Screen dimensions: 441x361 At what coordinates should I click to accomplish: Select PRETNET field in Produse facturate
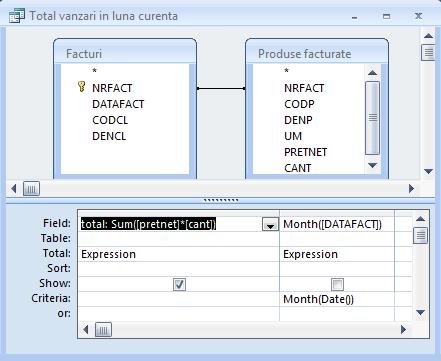tap(305, 152)
